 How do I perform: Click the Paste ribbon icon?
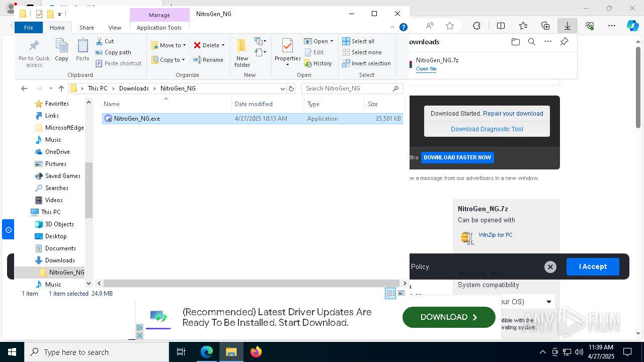[x=83, y=50]
